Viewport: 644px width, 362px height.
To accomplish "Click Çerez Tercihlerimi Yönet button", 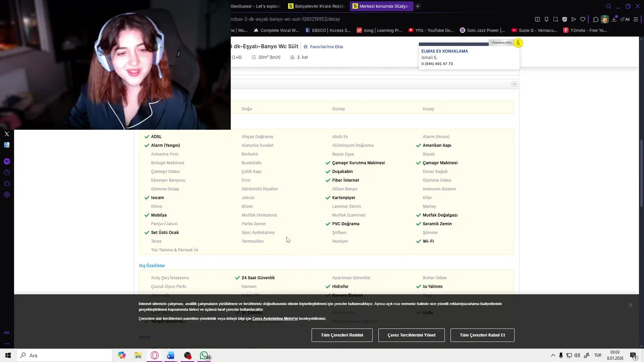I will tap(412, 335).
